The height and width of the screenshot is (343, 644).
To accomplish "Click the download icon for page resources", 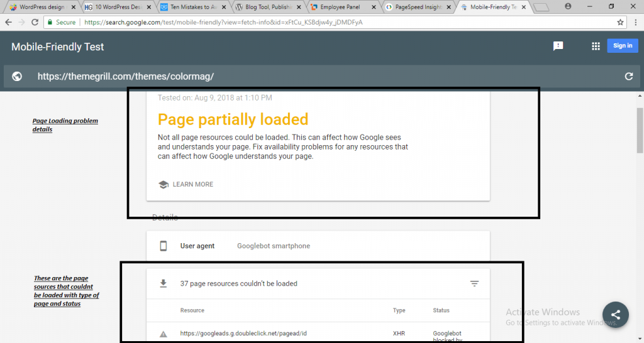I will pyautogui.click(x=164, y=283).
